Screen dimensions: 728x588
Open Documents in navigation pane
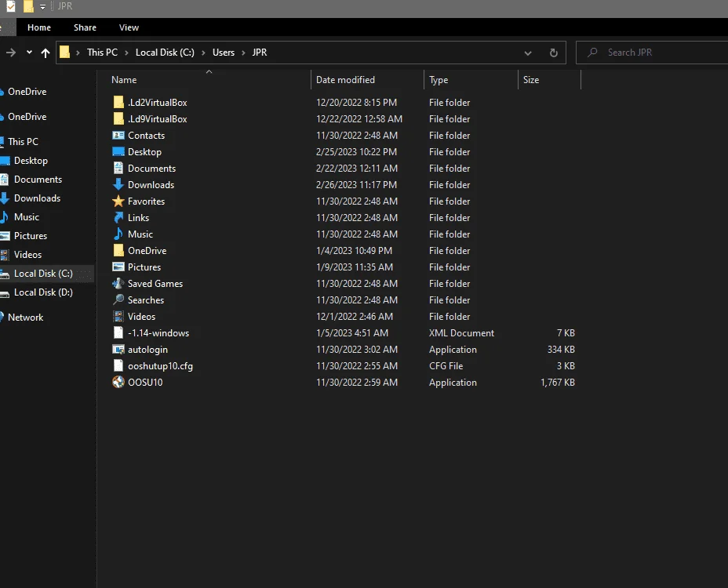pyautogui.click(x=38, y=179)
